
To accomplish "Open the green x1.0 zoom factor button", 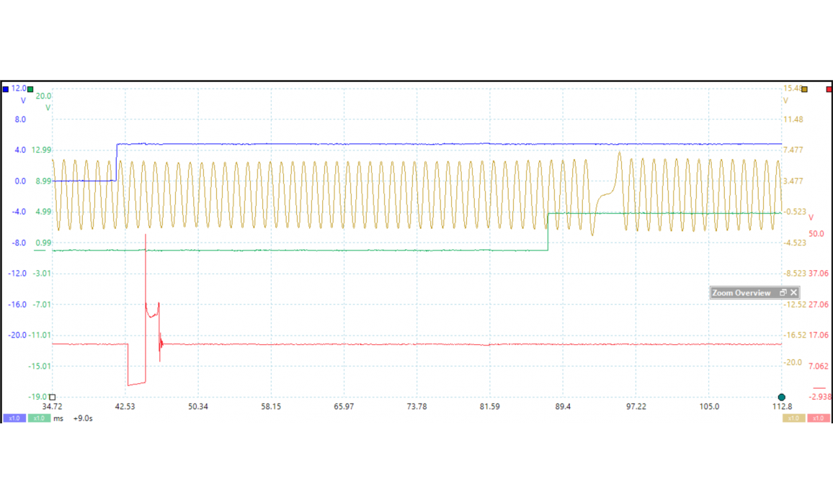I will (x=39, y=418).
